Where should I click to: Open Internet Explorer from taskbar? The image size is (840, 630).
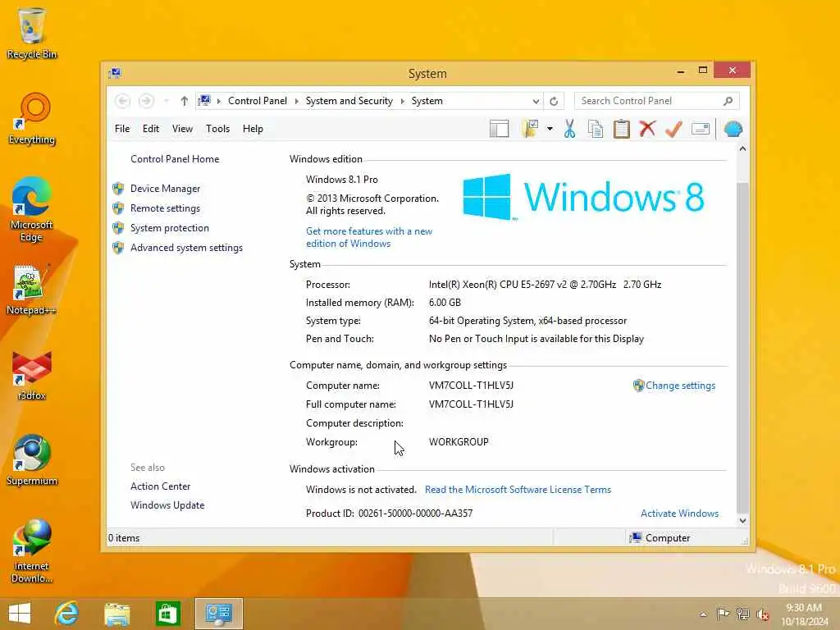[67, 614]
